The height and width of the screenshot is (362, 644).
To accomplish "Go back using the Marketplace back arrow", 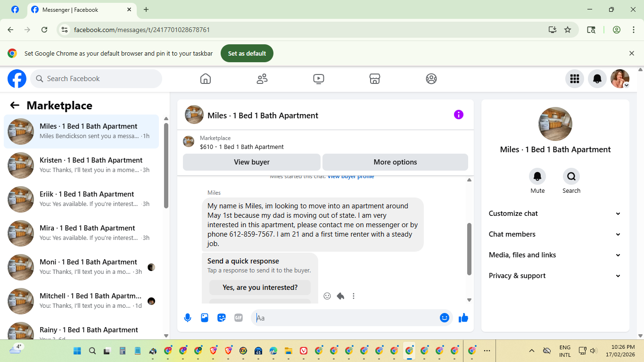I will pyautogui.click(x=15, y=106).
